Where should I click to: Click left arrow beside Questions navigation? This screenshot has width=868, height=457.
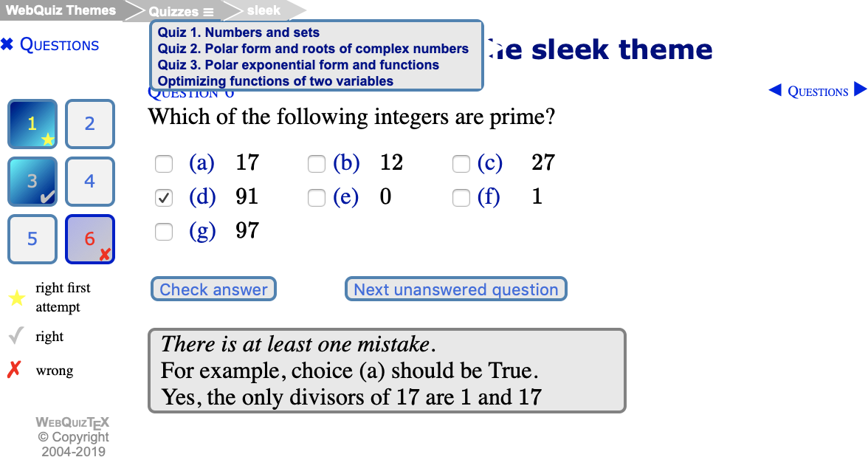click(x=775, y=91)
